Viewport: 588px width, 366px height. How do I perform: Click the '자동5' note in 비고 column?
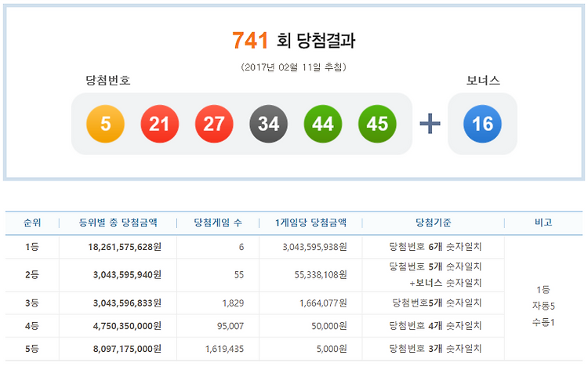click(x=543, y=306)
